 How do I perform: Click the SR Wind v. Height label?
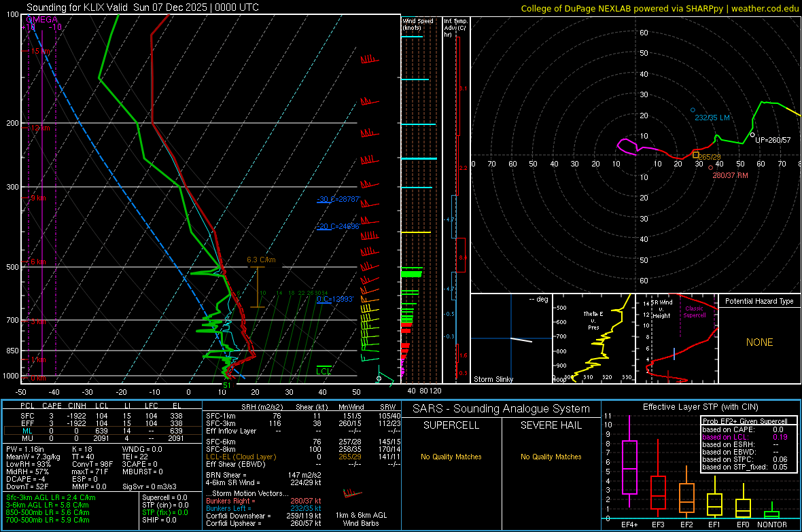(661, 309)
